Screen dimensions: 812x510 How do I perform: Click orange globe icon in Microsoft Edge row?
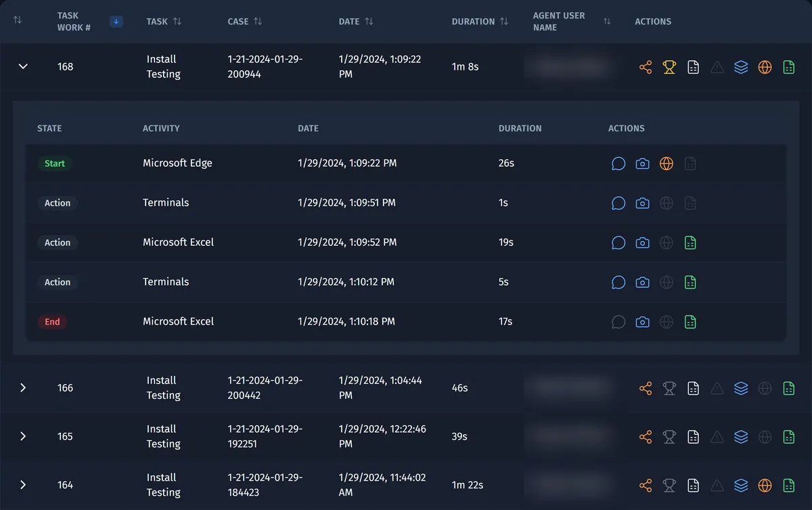coord(667,163)
